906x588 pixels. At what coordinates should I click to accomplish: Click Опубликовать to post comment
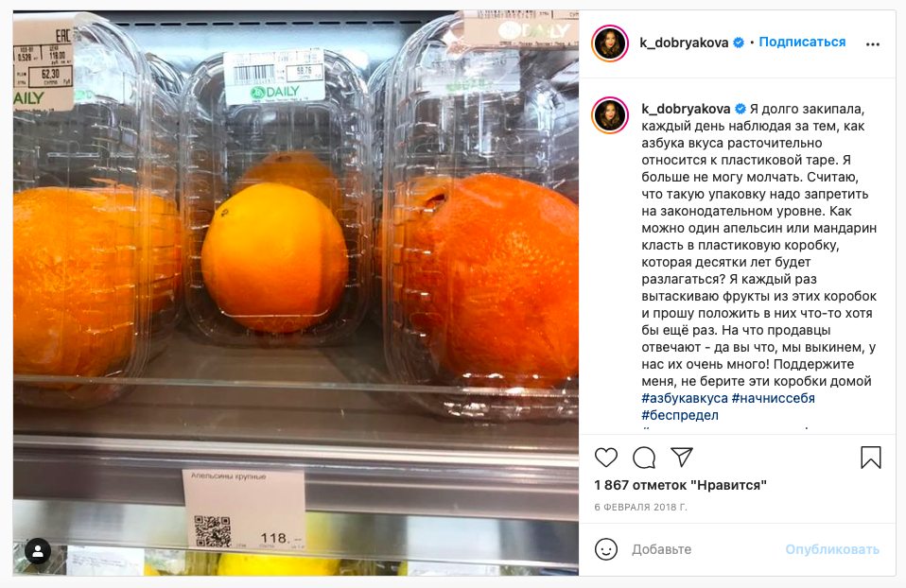point(832,549)
